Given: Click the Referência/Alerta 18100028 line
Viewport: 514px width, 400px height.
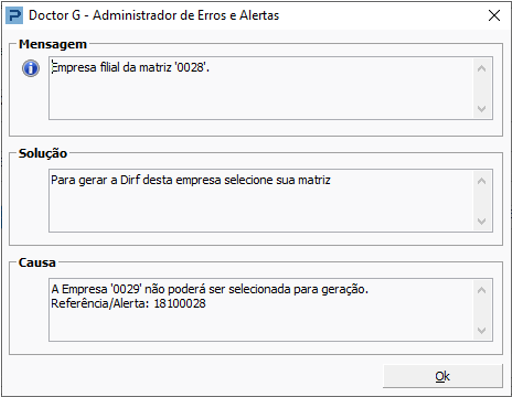Looking at the screenshot, I should [x=128, y=304].
